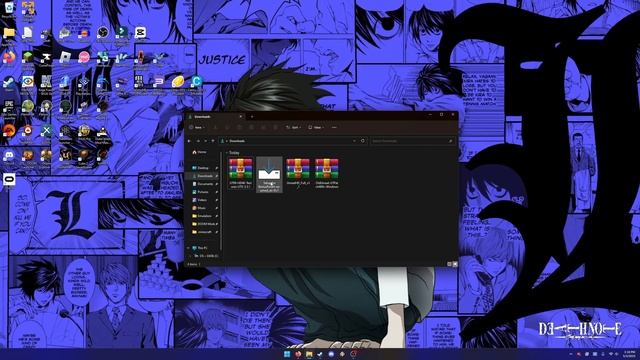Select the CapCut desktop icon
Image resolution: width=640 pixels, height=360 pixels.
140,33
